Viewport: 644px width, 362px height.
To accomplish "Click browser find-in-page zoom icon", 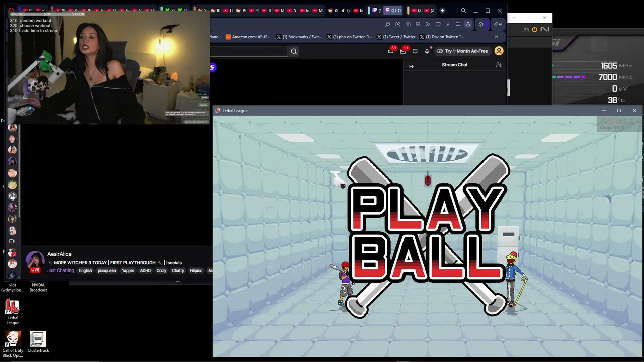I will pyautogui.click(x=388, y=24).
